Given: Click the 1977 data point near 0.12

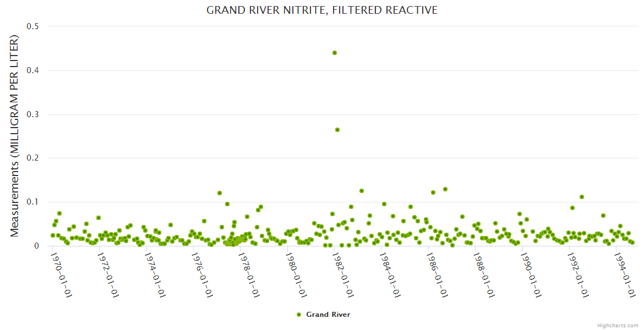Looking at the screenshot, I should coord(220,193).
